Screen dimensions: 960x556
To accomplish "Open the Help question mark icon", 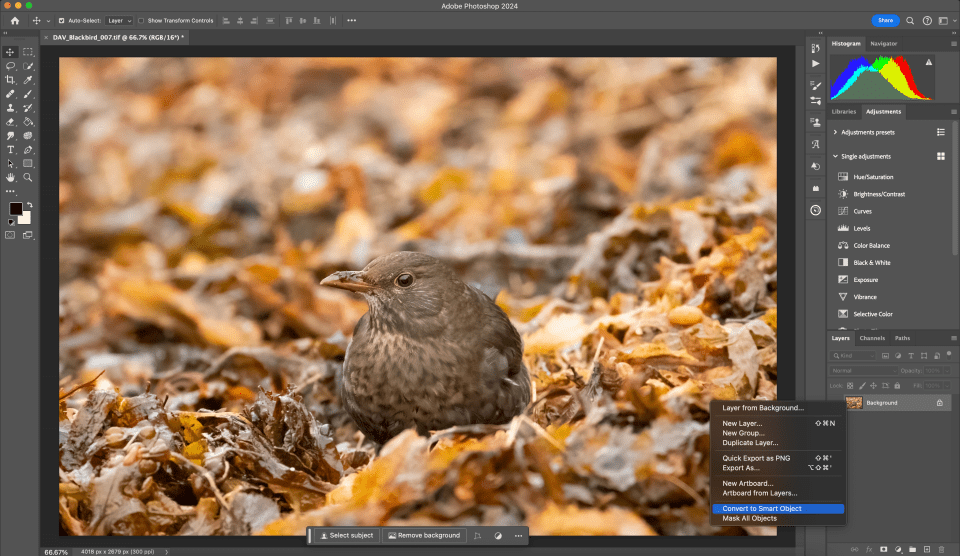I will click(927, 21).
